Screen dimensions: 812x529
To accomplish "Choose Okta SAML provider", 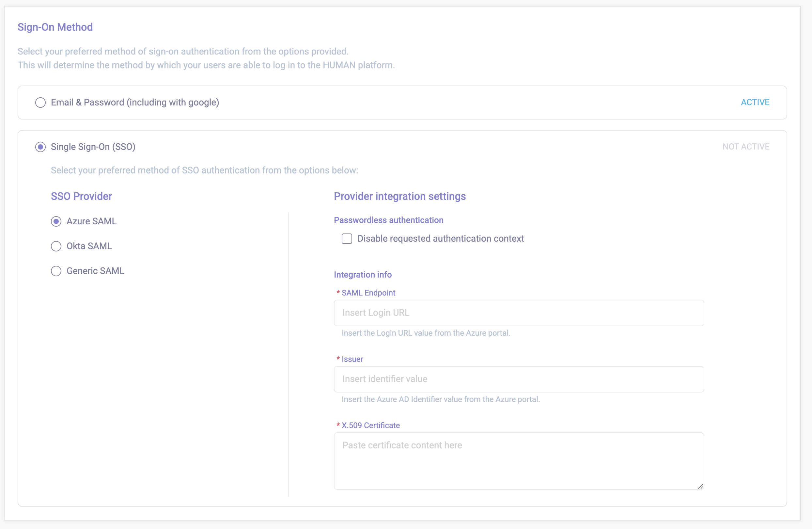I will click(56, 246).
